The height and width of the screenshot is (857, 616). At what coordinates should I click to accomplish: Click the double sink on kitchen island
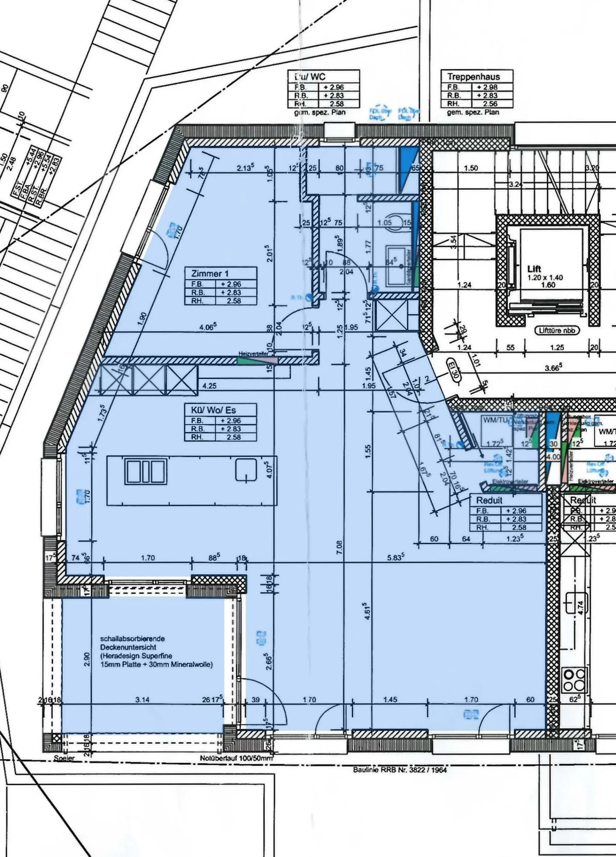pyautogui.click(x=145, y=471)
